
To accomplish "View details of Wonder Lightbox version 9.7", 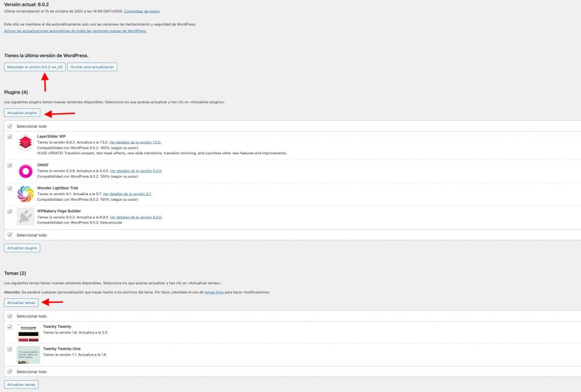I will [x=127, y=194].
